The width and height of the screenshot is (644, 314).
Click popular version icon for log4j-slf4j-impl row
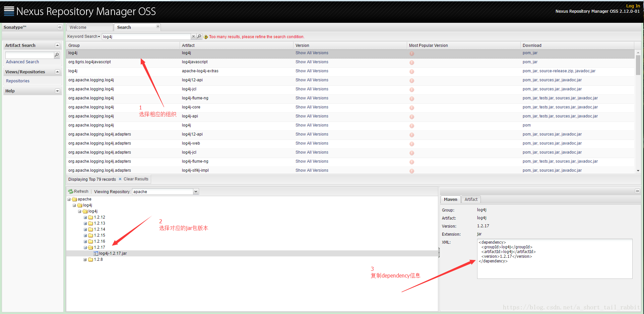(x=412, y=171)
